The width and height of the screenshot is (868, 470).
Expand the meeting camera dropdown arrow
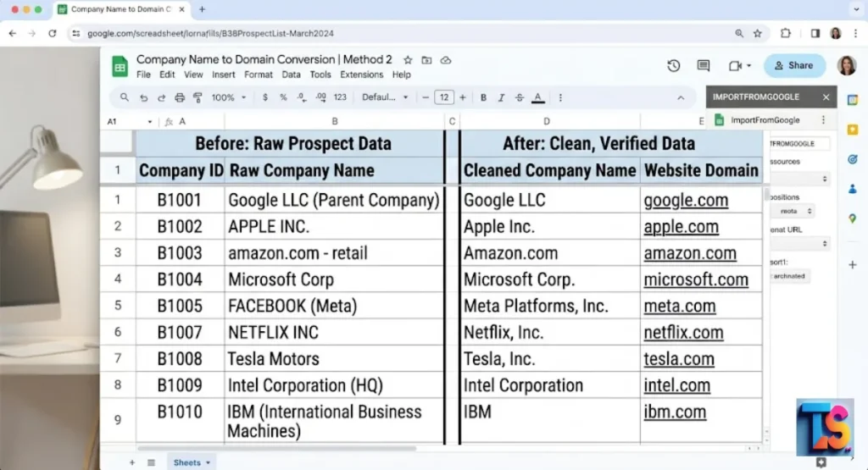(x=749, y=66)
